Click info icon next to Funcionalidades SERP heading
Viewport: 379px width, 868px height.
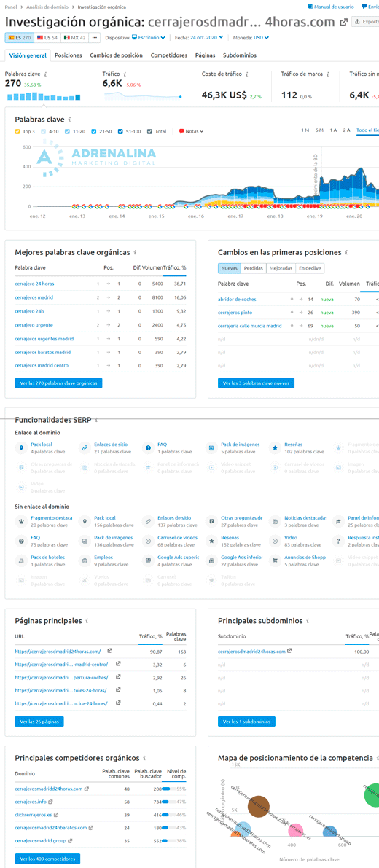pos(96,421)
